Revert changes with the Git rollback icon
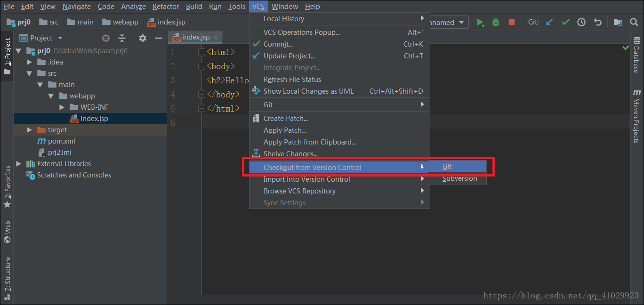The height and width of the screenshot is (305, 644). point(597,22)
